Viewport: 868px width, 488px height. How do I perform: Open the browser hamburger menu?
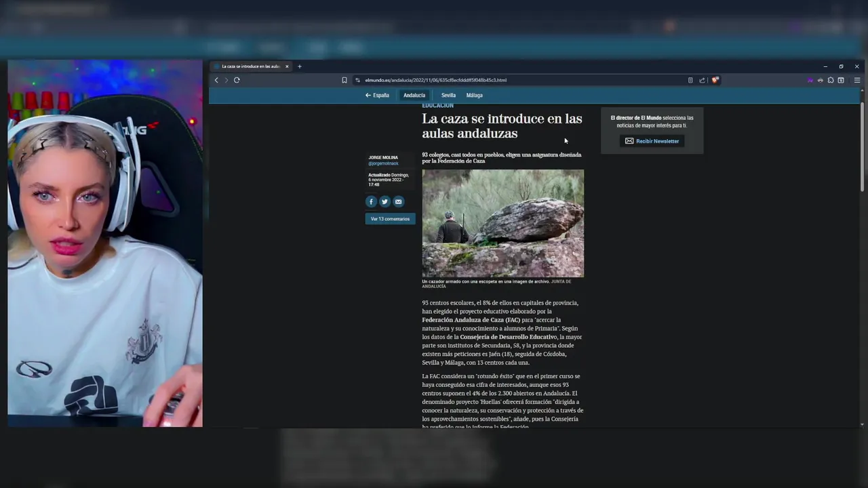[x=857, y=80]
